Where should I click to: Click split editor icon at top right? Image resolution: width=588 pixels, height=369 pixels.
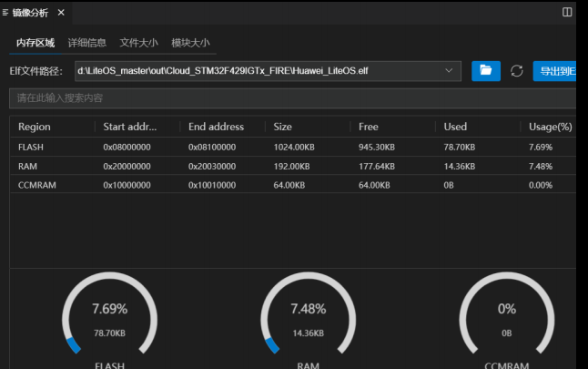567,12
